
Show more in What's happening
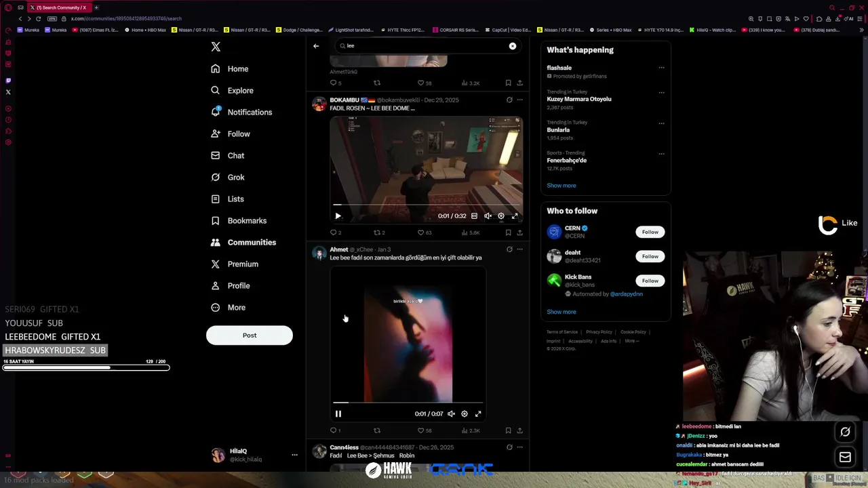click(x=561, y=185)
